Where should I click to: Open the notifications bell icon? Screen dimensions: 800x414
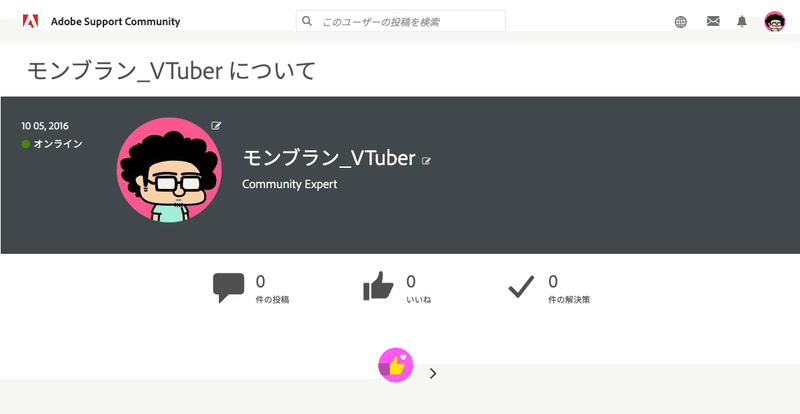coord(742,21)
